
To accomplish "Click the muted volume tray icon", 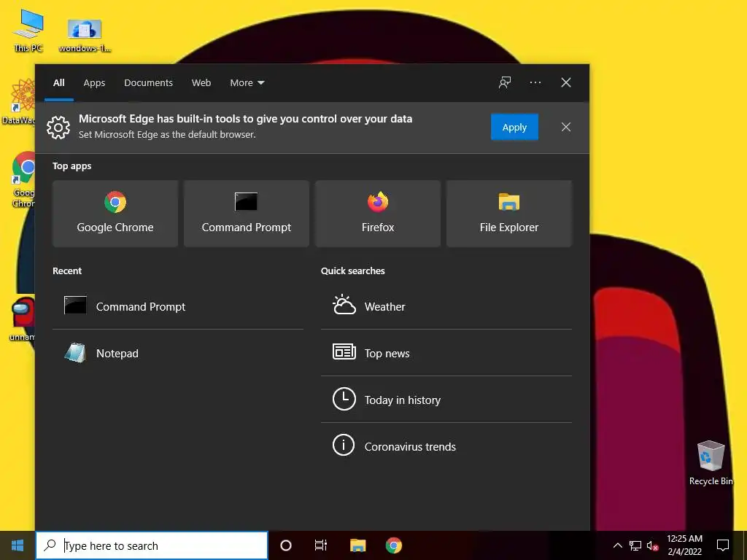I will click(x=652, y=545).
